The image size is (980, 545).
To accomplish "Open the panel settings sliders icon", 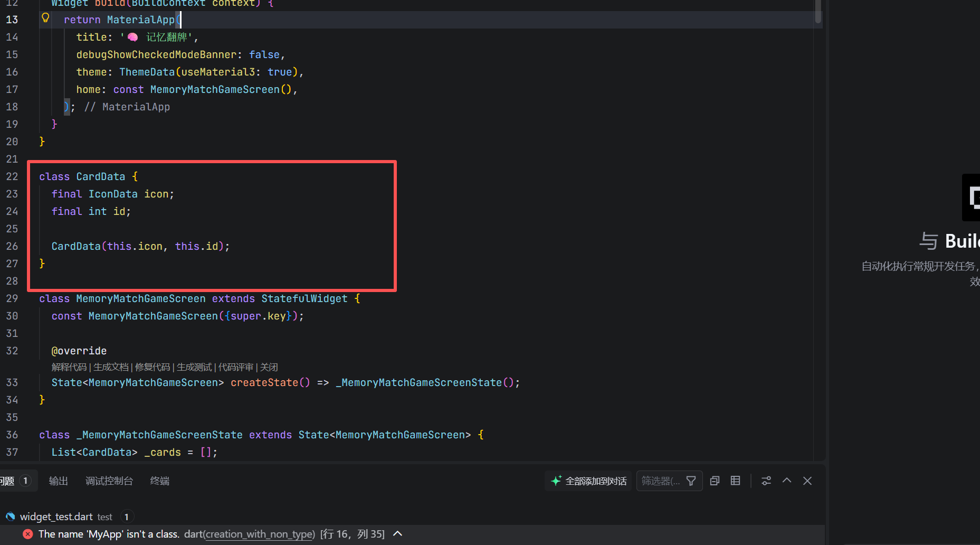I will pos(766,481).
